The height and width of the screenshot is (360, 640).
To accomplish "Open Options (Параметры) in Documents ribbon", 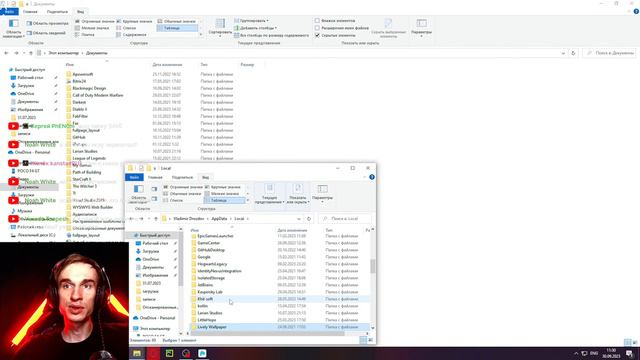I will tap(421, 28).
